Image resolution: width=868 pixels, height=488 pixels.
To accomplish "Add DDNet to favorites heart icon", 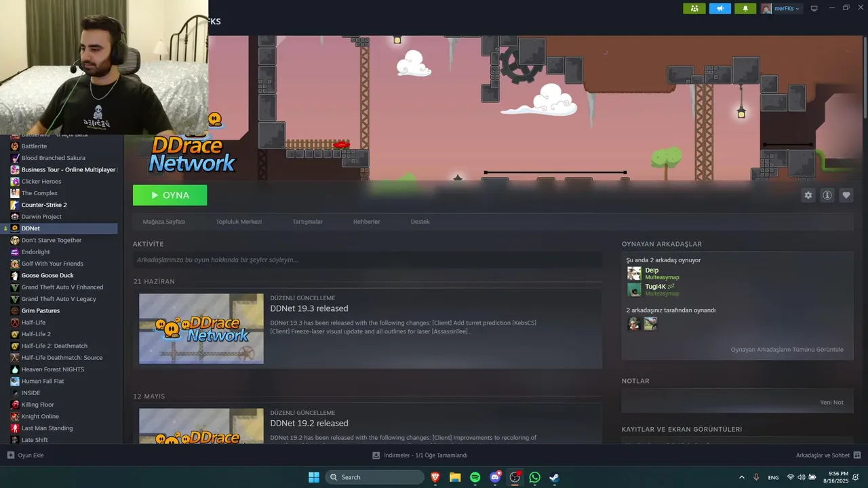I will tap(846, 195).
